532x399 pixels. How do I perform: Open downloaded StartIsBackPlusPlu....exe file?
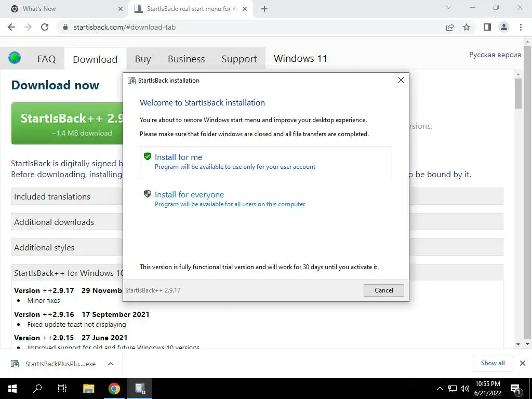[x=54, y=364]
